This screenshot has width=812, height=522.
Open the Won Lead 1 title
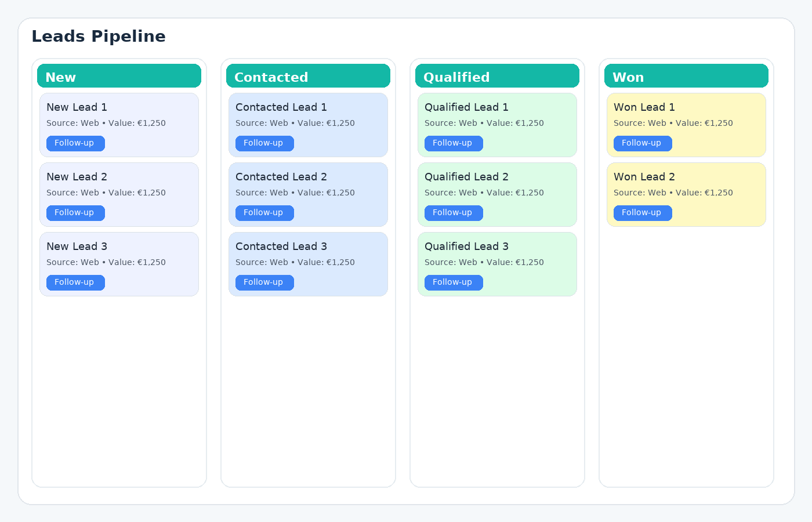(644, 107)
